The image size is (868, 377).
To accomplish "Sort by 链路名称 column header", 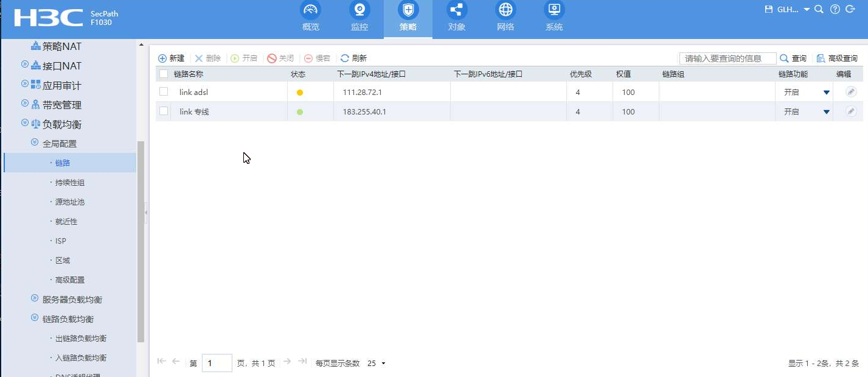I will click(188, 74).
